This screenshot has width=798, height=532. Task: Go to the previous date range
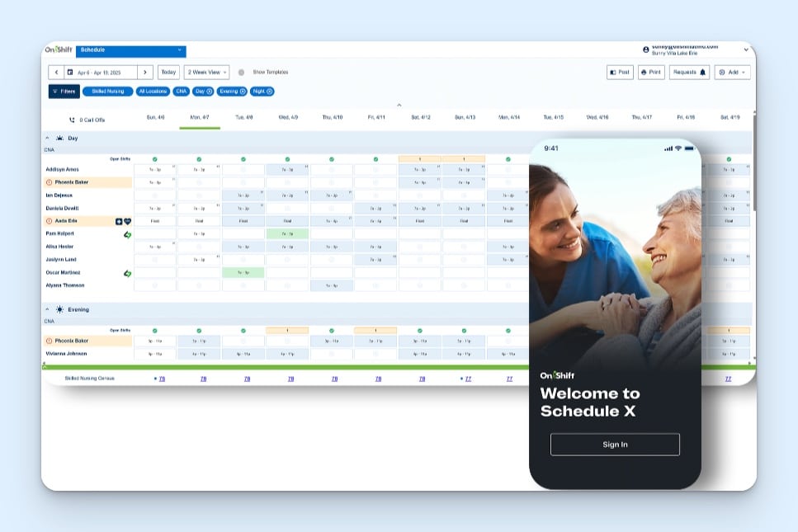pyautogui.click(x=56, y=73)
